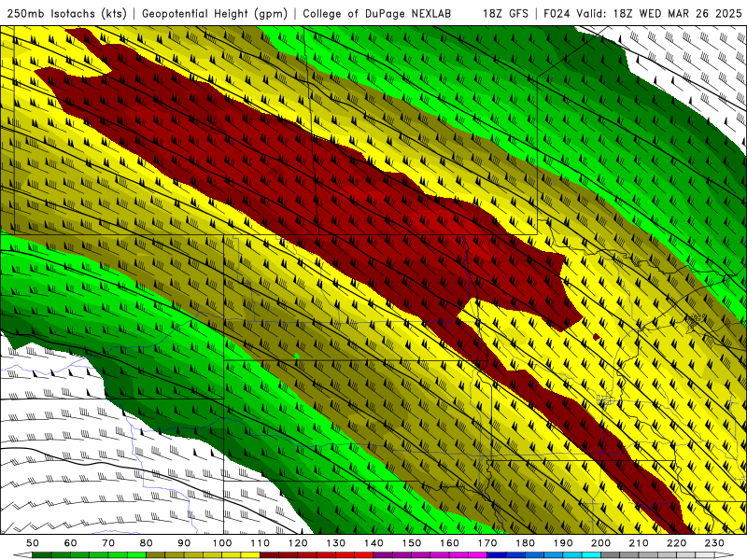Click the 80 label on the color scale
The image size is (747, 560).
pyautogui.click(x=147, y=543)
